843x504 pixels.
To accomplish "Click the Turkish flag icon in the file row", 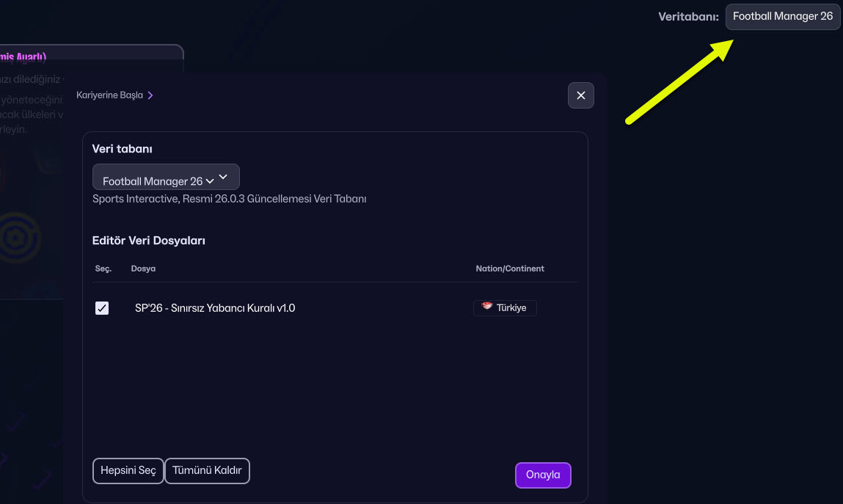I will (x=487, y=307).
